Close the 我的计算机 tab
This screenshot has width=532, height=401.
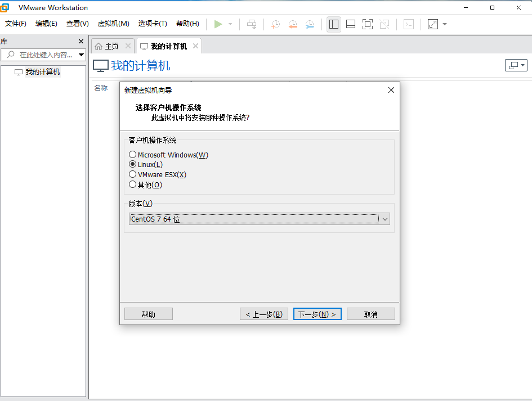tap(195, 46)
